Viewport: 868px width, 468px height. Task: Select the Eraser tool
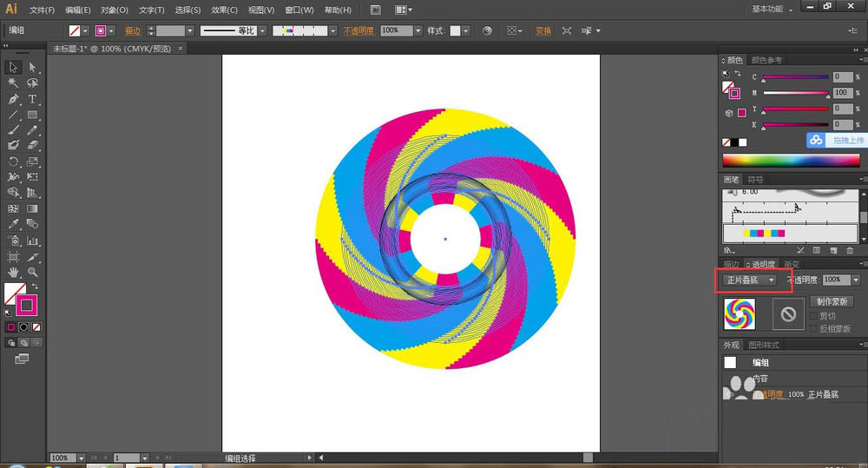(32, 146)
